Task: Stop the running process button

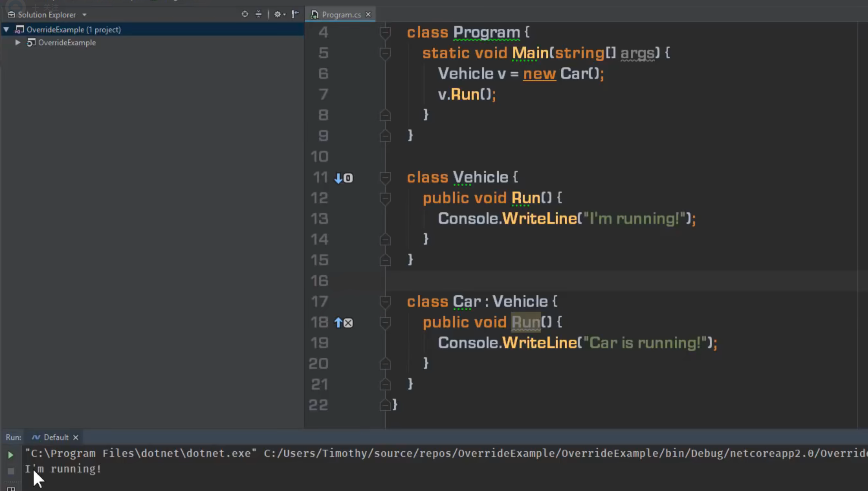Action: pyautogui.click(x=11, y=471)
